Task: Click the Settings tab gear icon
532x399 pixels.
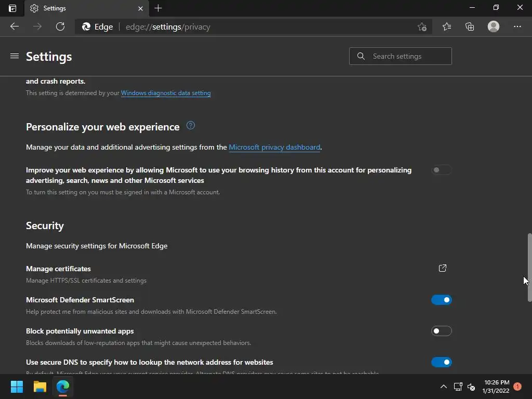Action: pos(34,8)
